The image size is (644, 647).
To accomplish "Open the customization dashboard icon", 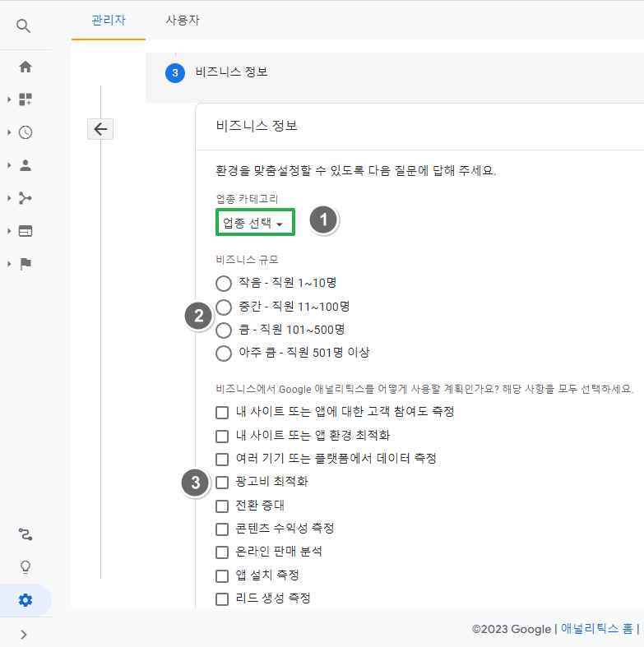I will [25, 99].
